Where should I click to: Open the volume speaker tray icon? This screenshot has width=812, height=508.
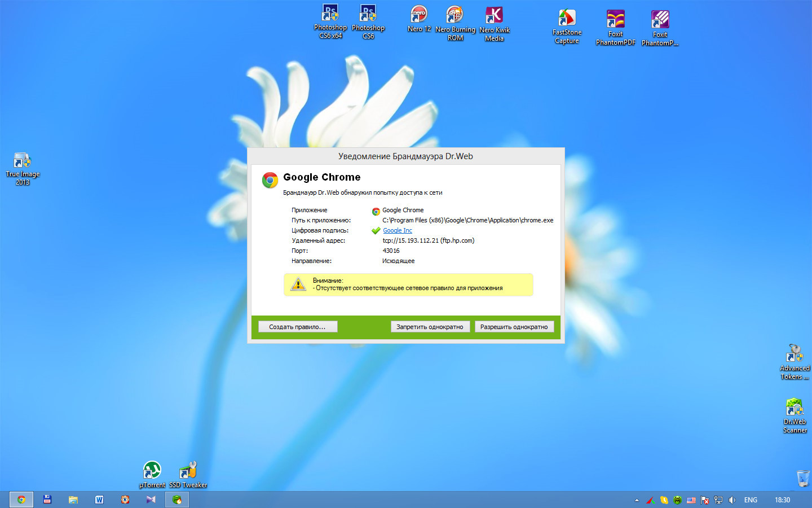tap(732, 500)
